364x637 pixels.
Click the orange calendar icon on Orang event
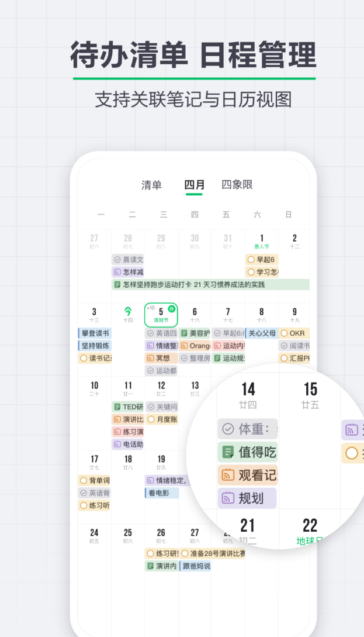click(184, 346)
